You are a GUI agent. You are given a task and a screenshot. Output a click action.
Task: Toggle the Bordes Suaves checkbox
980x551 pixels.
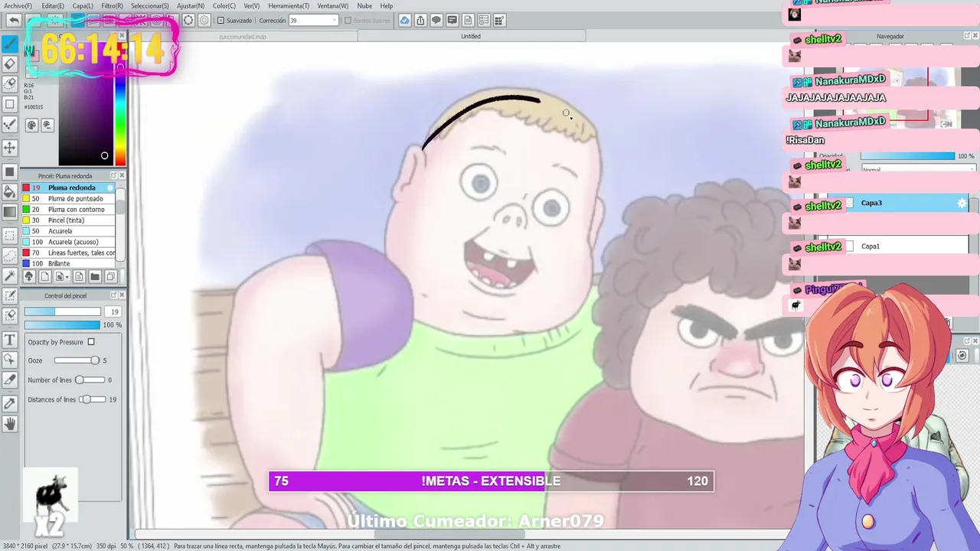pyautogui.click(x=348, y=21)
